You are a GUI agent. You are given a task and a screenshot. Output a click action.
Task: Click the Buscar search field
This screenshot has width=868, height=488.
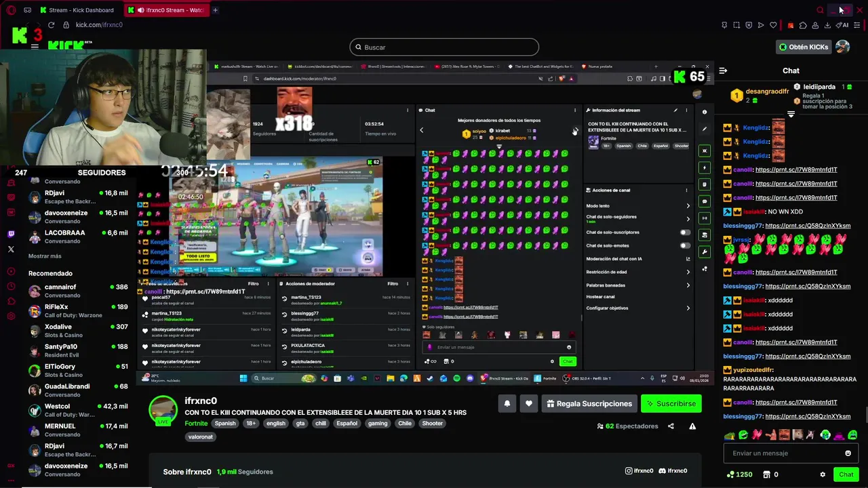click(444, 47)
